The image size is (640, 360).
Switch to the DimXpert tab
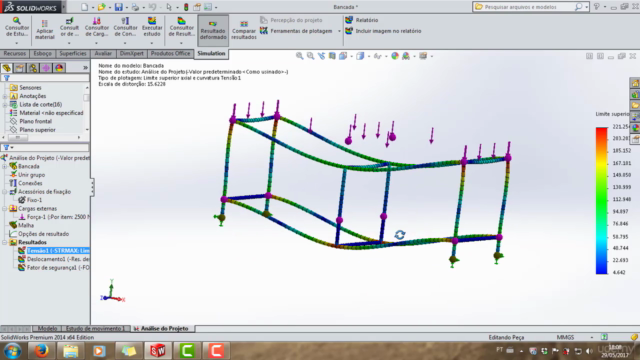[x=131, y=53]
